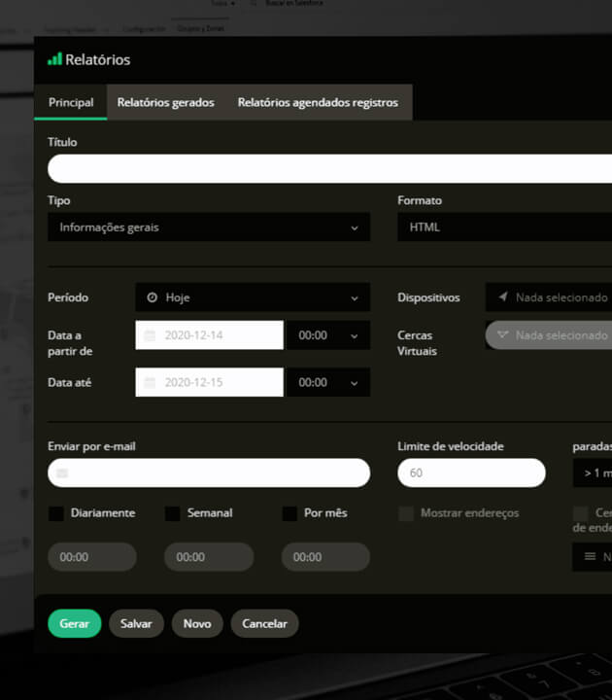Check the Por mês checkbox
612x700 pixels.
pos(289,513)
